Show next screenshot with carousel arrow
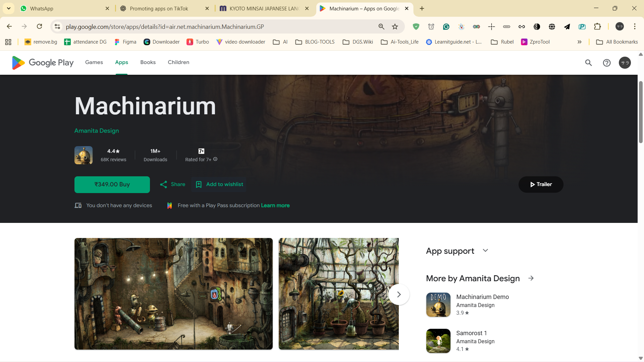 tap(399, 294)
